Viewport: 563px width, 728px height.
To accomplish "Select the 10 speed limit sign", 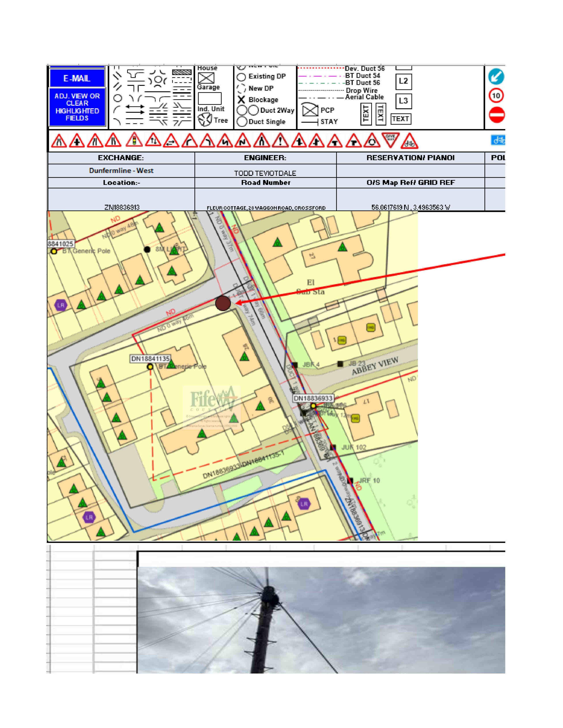I will (x=496, y=96).
